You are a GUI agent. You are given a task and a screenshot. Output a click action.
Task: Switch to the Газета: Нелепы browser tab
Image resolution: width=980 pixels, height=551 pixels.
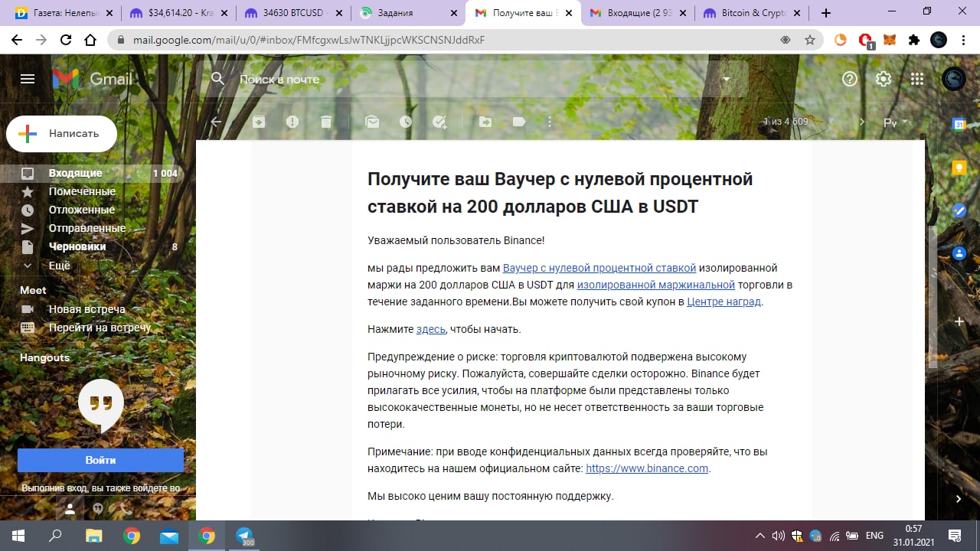pyautogui.click(x=63, y=13)
